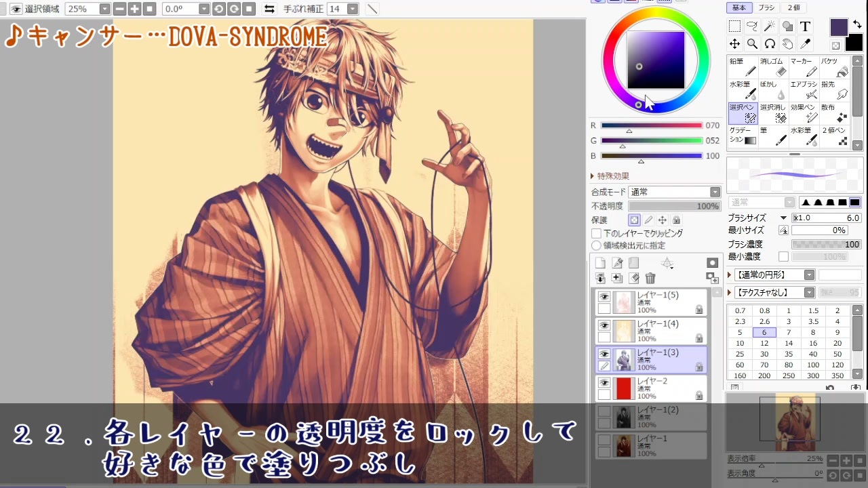Select the zoom magnifier tool
This screenshot has height=488, width=868.
(x=752, y=44)
